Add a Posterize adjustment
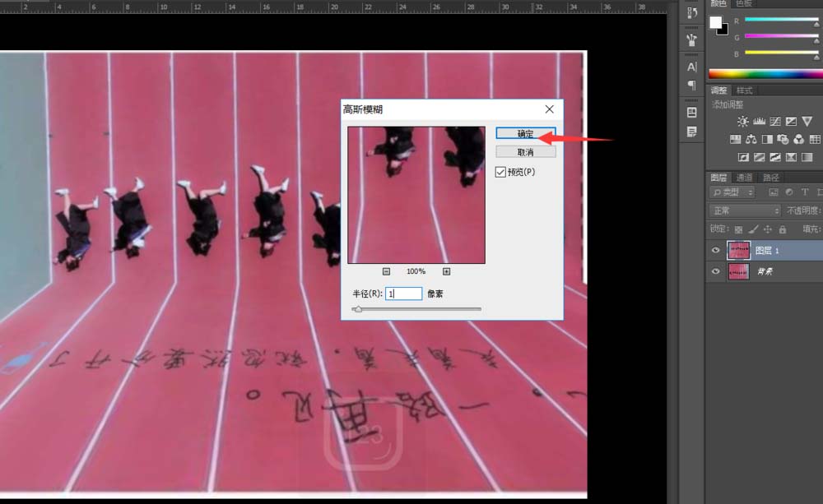This screenshot has height=504, width=823. click(759, 157)
